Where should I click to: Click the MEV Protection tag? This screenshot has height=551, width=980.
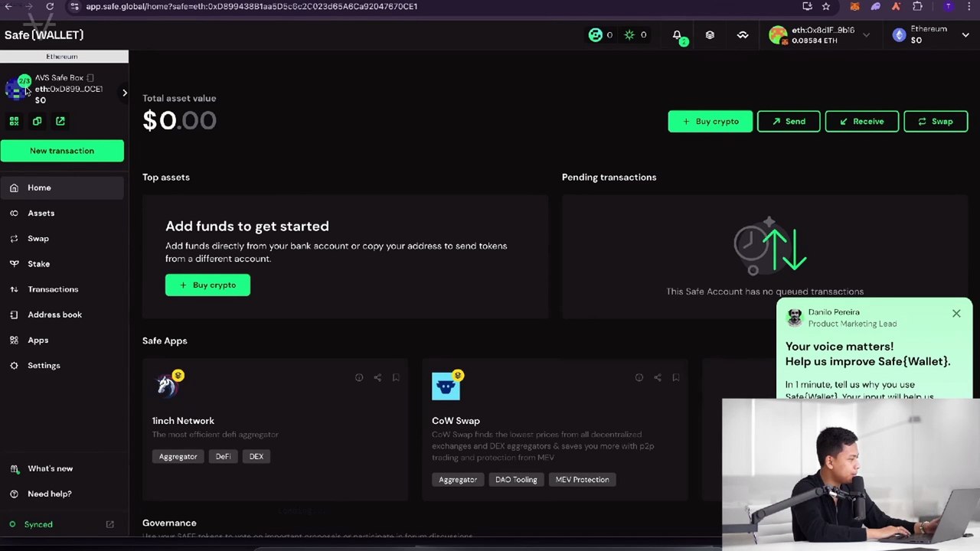[x=583, y=480]
